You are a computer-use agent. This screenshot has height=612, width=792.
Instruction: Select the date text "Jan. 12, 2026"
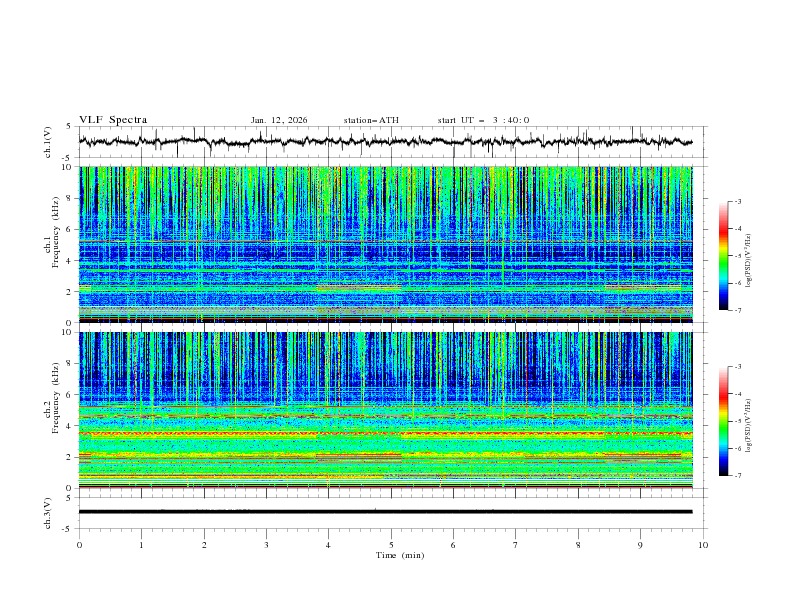point(279,120)
